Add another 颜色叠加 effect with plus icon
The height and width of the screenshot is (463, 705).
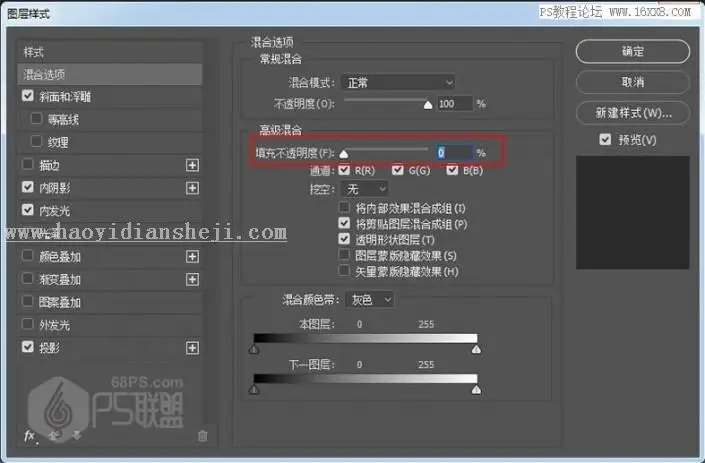(192, 257)
